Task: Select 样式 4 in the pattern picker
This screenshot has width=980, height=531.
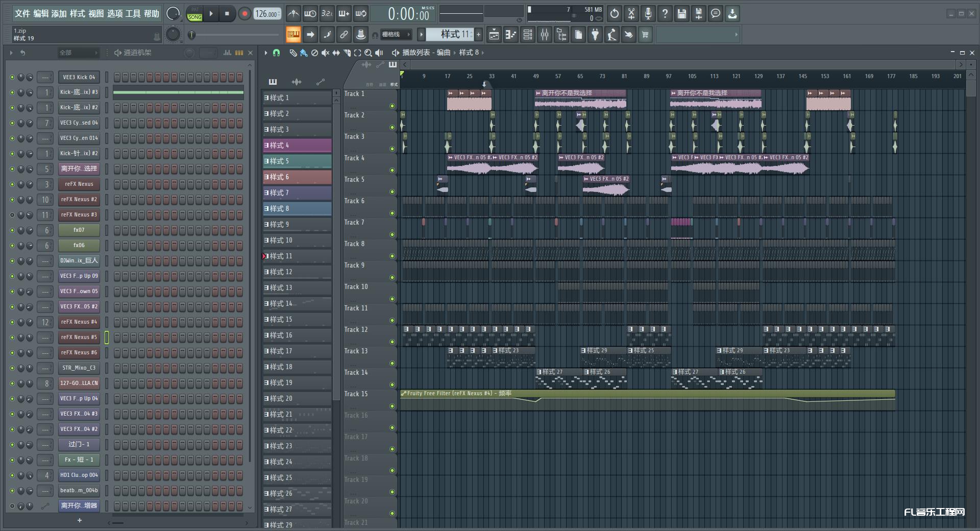Action: click(x=298, y=146)
